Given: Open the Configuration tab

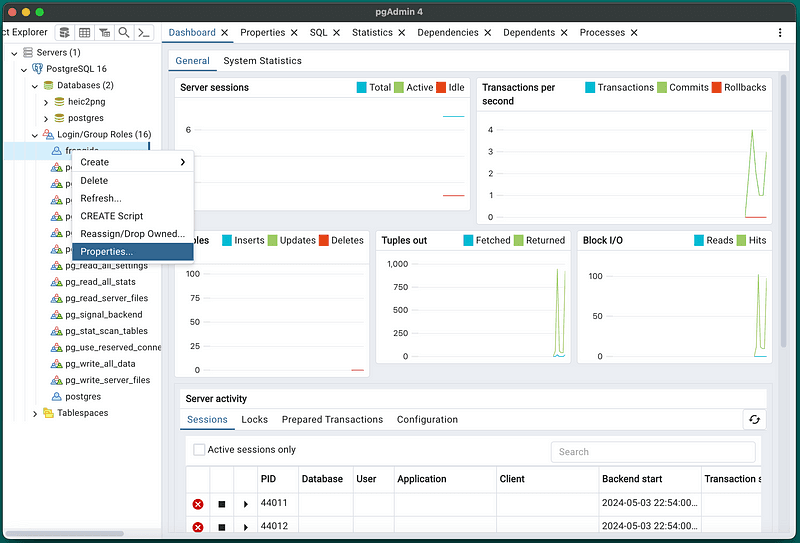Looking at the screenshot, I should tap(427, 419).
